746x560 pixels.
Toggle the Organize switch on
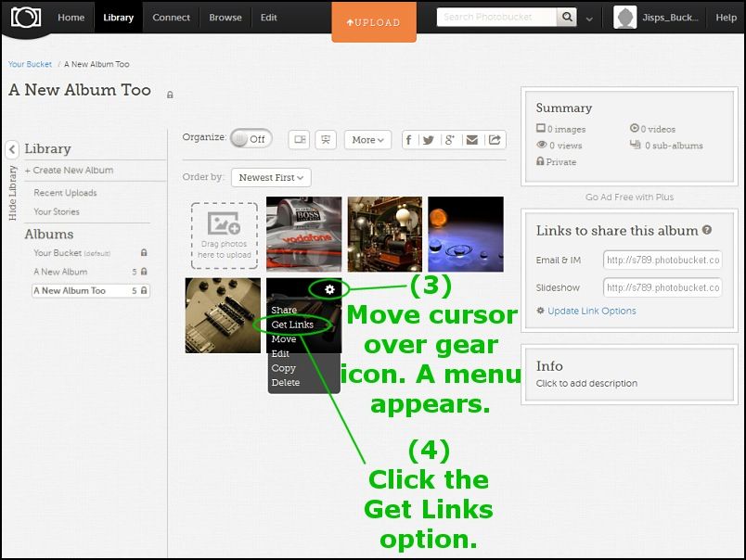click(x=251, y=139)
